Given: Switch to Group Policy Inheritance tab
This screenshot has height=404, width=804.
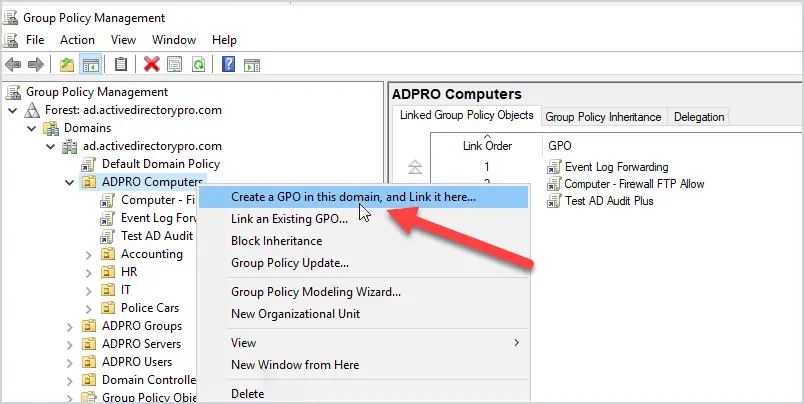Looking at the screenshot, I should click(603, 117).
